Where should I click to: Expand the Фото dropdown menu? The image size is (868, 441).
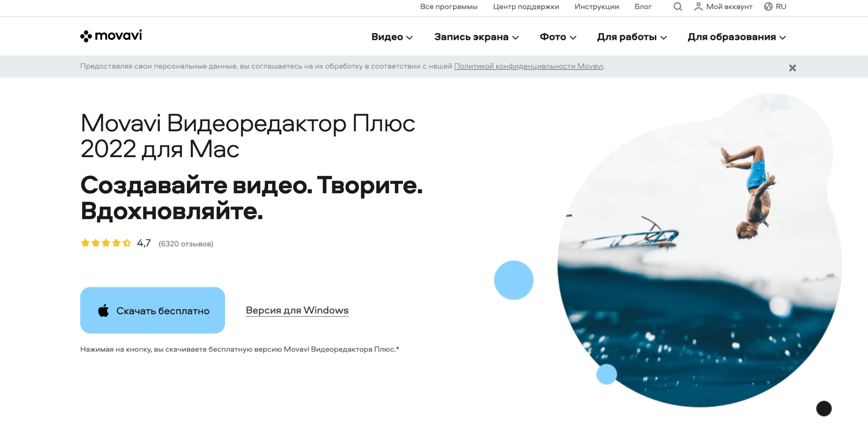coord(558,37)
